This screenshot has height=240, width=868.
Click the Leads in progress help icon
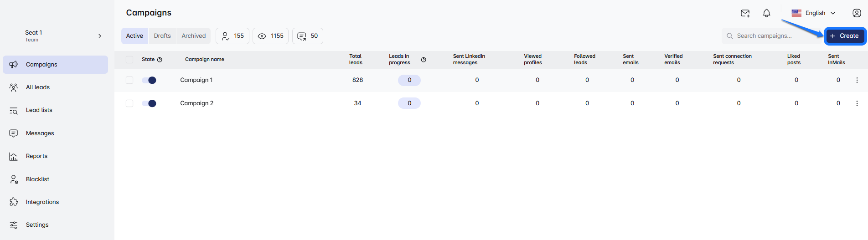(x=424, y=60)
